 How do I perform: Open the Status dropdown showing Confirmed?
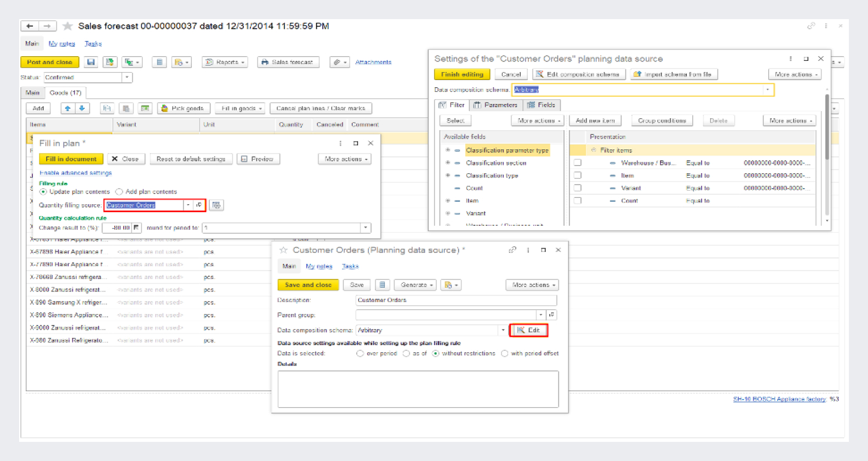pos(127,78)
